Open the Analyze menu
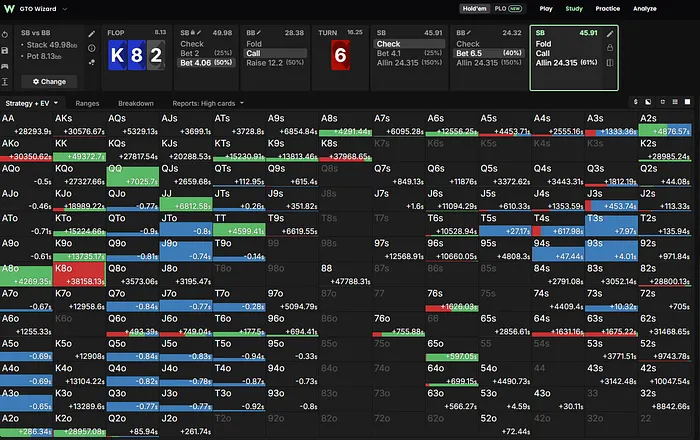This screenshot has width=700, height=440. click(645, 8)
